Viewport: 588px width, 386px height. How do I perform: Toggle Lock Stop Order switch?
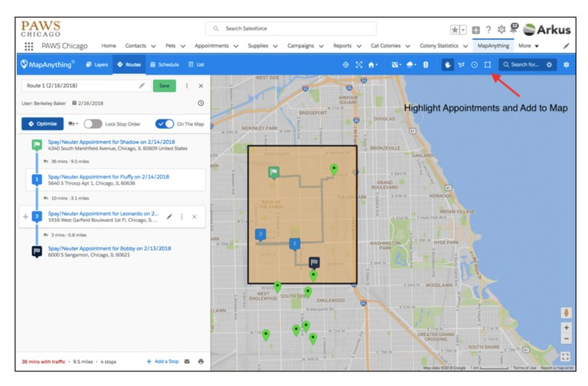click(x=93, y=124)
